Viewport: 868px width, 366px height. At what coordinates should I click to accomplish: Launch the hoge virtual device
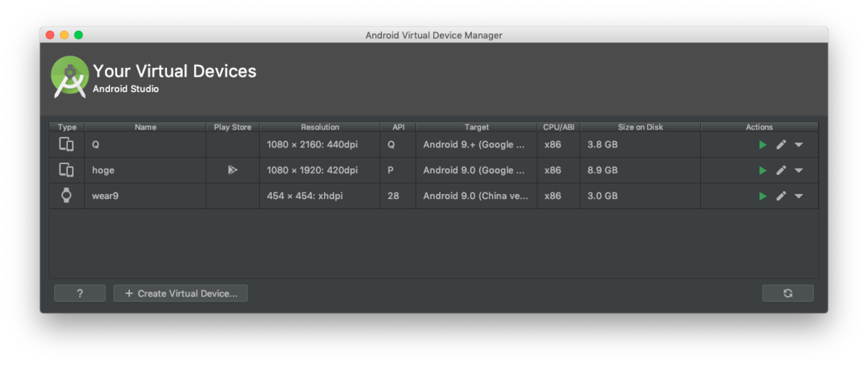(762, 171)
